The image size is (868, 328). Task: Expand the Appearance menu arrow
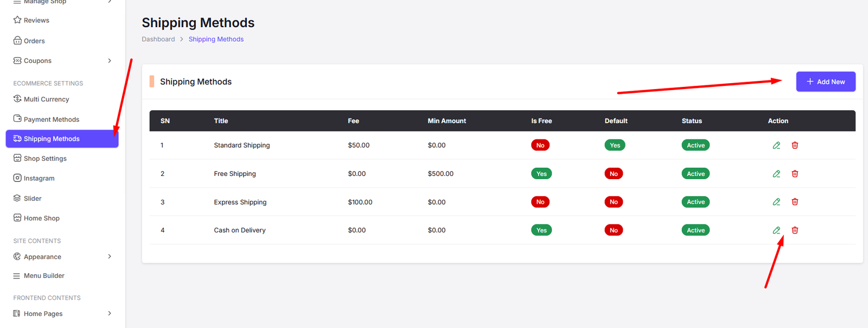[x=110, y=256]
